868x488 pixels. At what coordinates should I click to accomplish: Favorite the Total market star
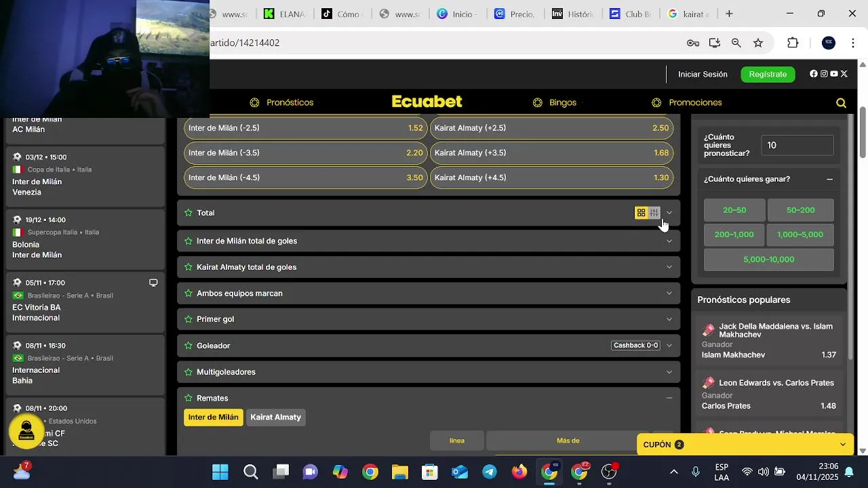click(x=189, y=213)
